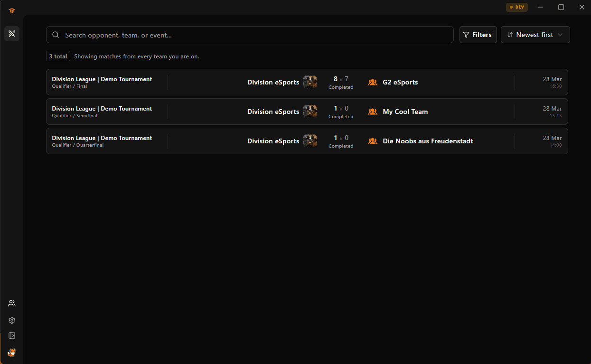Screen dimensions: 591x364
Task: Click the 28 Mar 15:15 date
Action: tap(552, 112)
